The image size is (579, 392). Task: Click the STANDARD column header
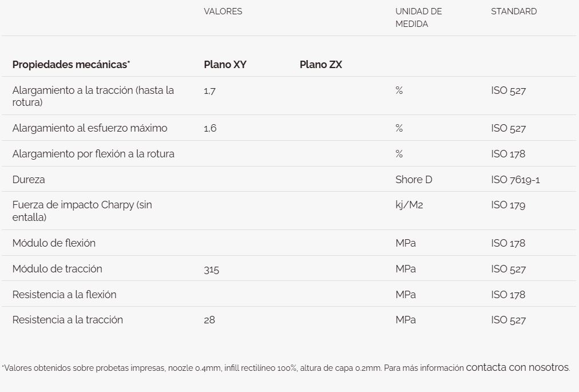pyautogui.click(x=514, y=11)
